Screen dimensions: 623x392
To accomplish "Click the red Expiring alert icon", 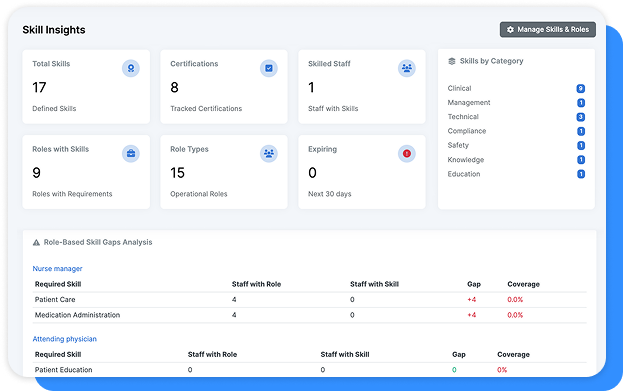I will (406, 154).
